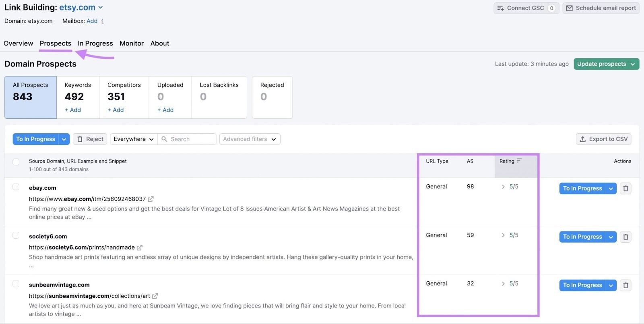Click + Add under Uploaded

(x=165, y=110)
